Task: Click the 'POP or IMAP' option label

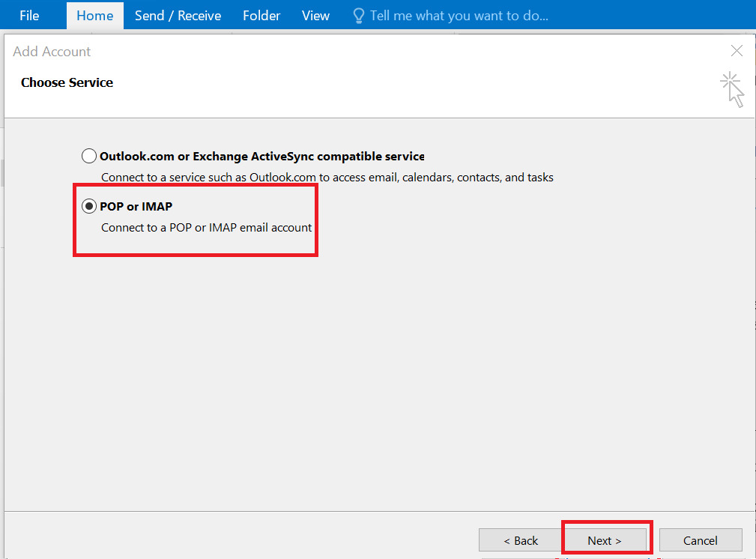Action: click(138, 206)
